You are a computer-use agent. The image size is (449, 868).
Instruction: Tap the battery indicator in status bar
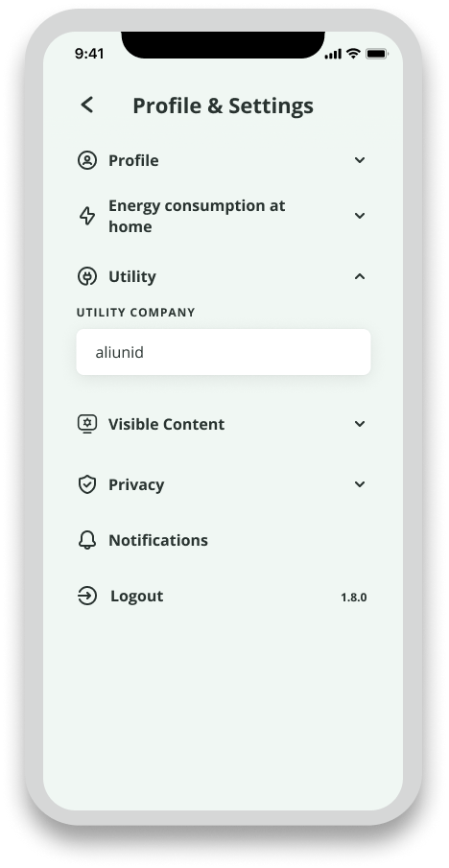(376, 54)
